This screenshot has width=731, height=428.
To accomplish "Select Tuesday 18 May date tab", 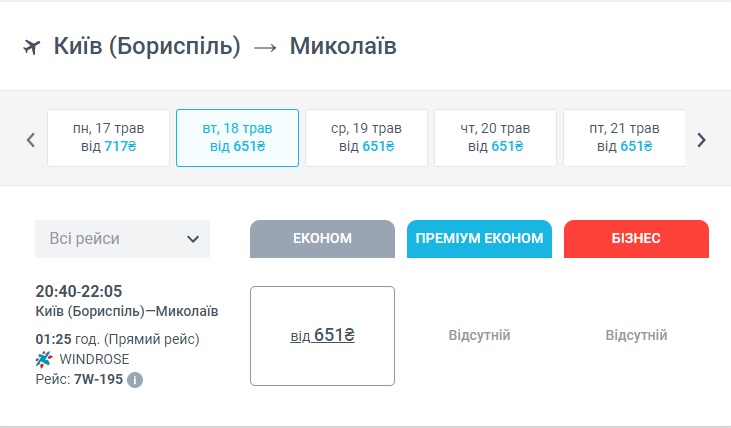I will point(237,137).
